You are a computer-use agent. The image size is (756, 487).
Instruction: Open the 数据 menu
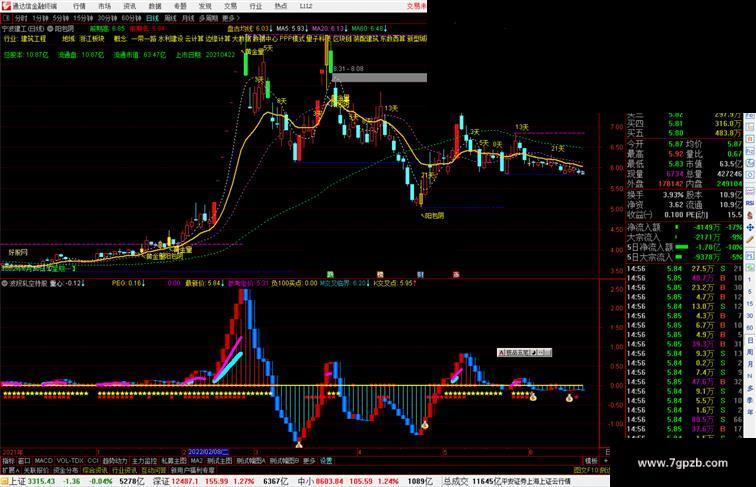tap(155, 6)
